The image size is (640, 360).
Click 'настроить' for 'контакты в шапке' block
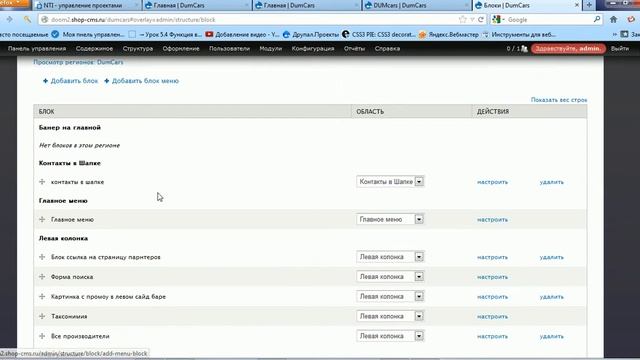492,182
